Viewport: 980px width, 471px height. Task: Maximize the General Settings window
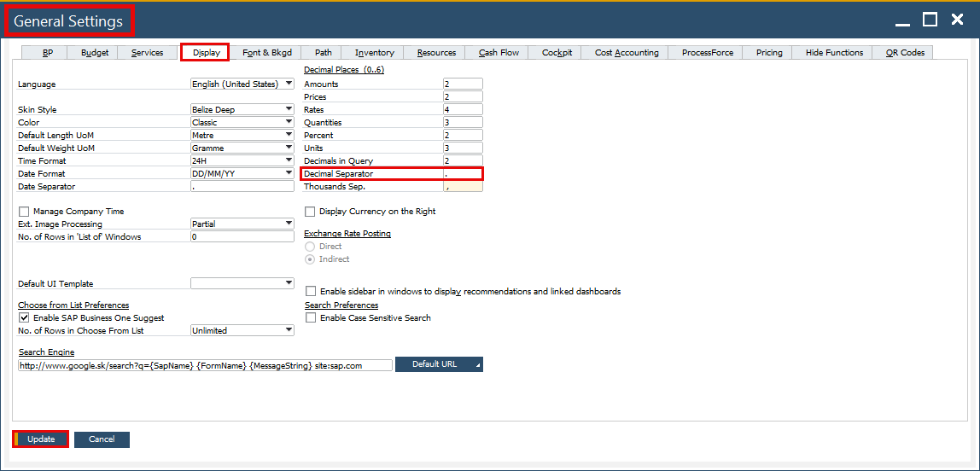[x=930, y=20]
